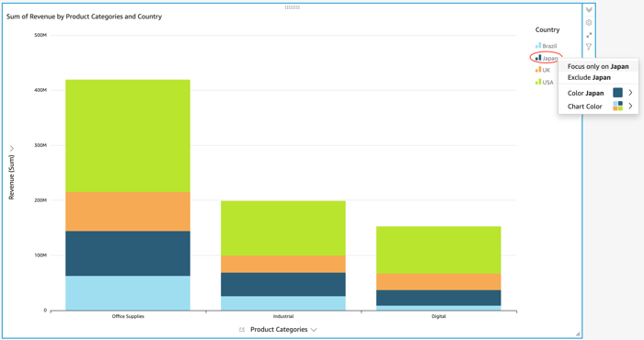This screenshot has height=340, width=644.
Task: Open the visual menu double-chevron icon
Action: pos(589,10)
